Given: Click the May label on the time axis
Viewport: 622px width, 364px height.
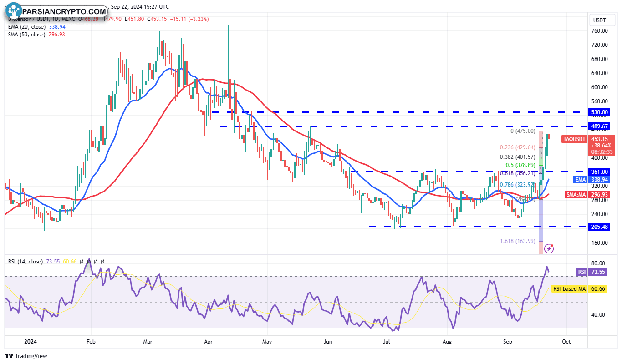Looking at the screenshot, I should pos(267,341).
